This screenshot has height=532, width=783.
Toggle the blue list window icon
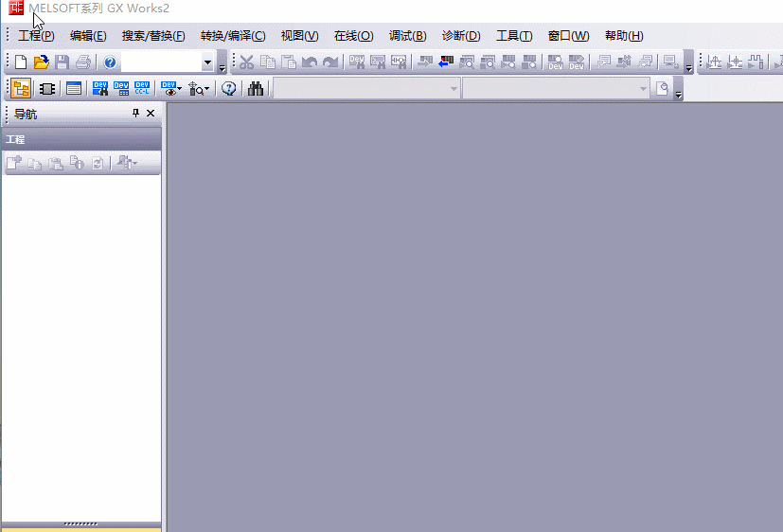point(74,89)
